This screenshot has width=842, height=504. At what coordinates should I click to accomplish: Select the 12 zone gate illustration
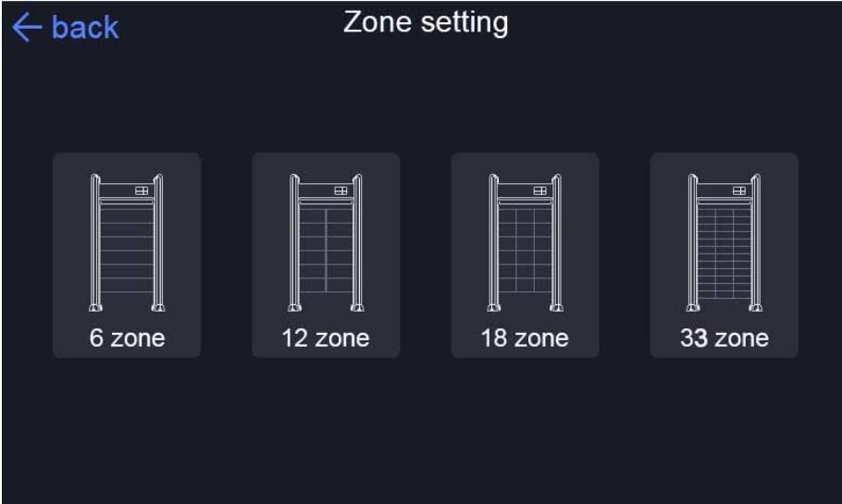click(x=326, y=242)
